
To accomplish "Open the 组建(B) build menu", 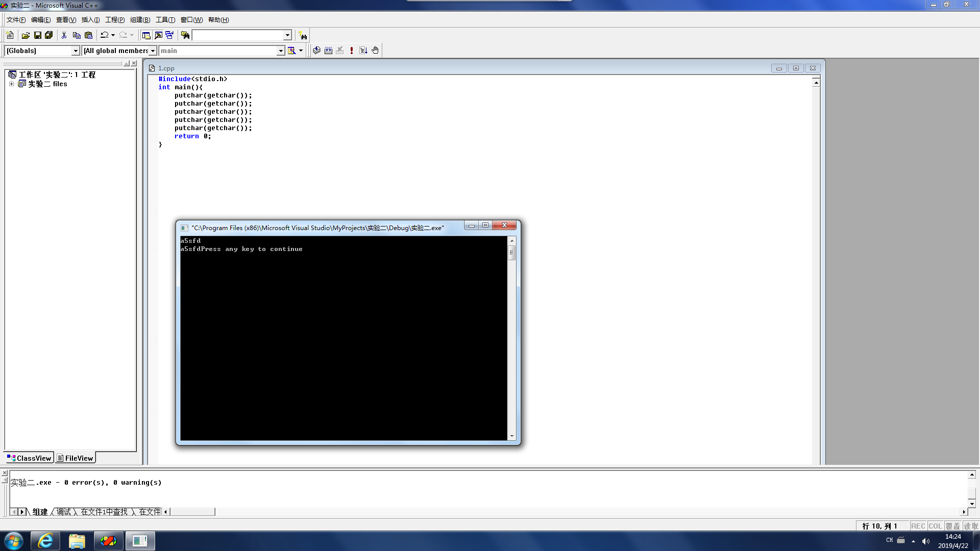I will pos(140,20).
